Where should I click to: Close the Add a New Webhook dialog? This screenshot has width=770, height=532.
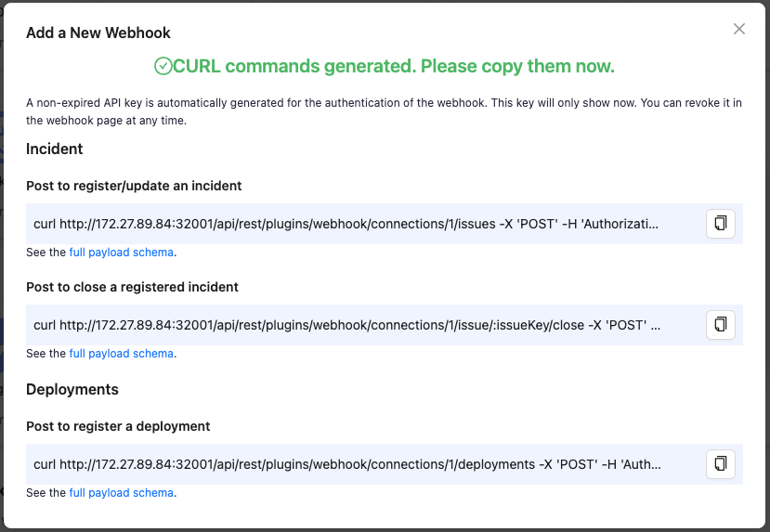coord(739,29)
